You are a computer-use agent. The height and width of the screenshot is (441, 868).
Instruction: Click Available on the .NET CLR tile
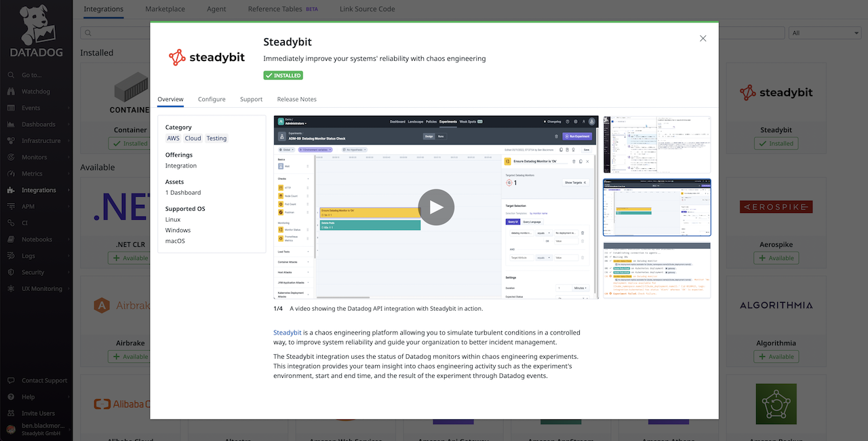coord(130,258)
